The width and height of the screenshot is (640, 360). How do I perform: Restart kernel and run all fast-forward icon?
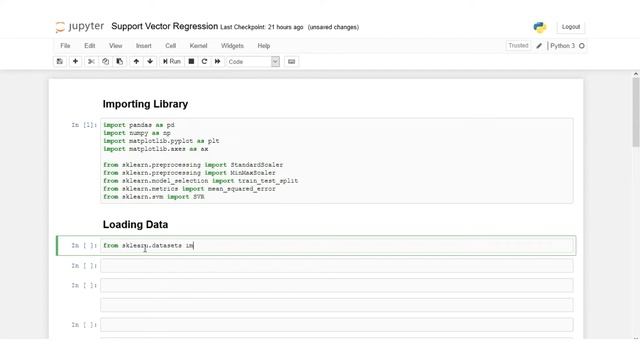click(217, 62)
